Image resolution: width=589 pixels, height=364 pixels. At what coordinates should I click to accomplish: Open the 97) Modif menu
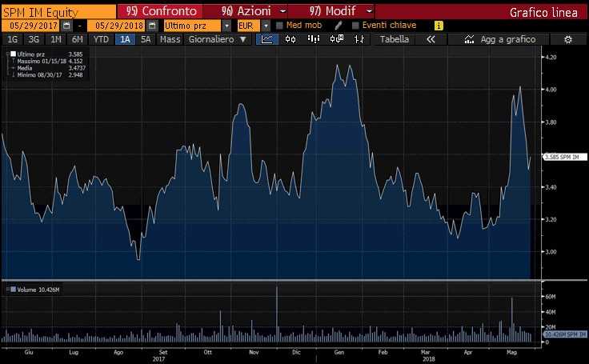[x=332, y=12]
